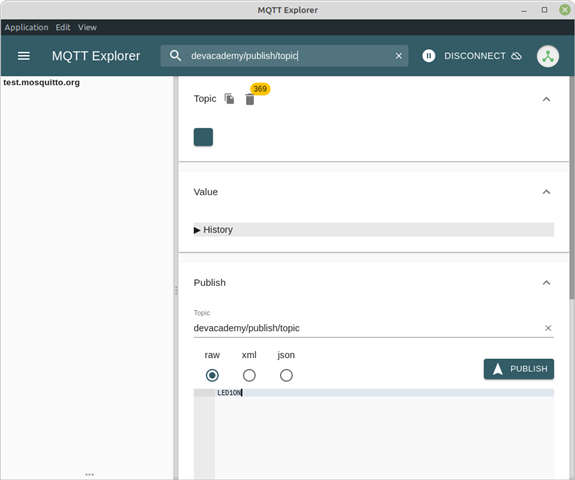Select the raw payload format
Image resolution: width=575 pixels, height=480 pixels.
(212, 375)
